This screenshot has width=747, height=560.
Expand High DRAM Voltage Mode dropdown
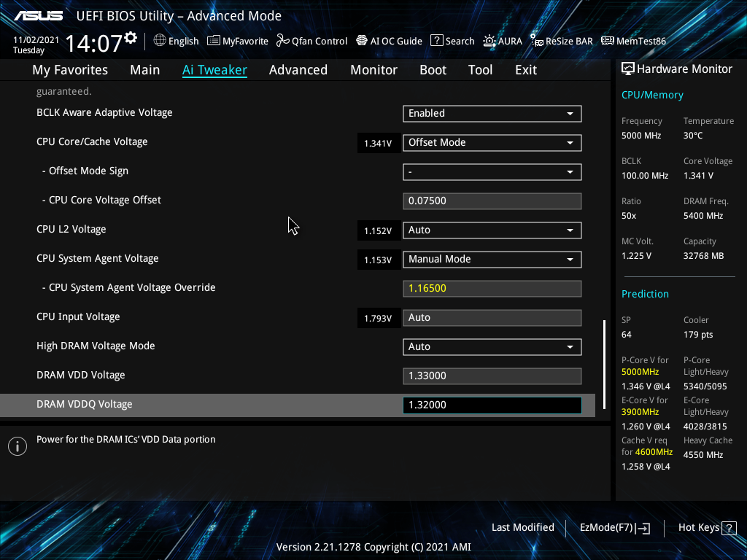492,346
